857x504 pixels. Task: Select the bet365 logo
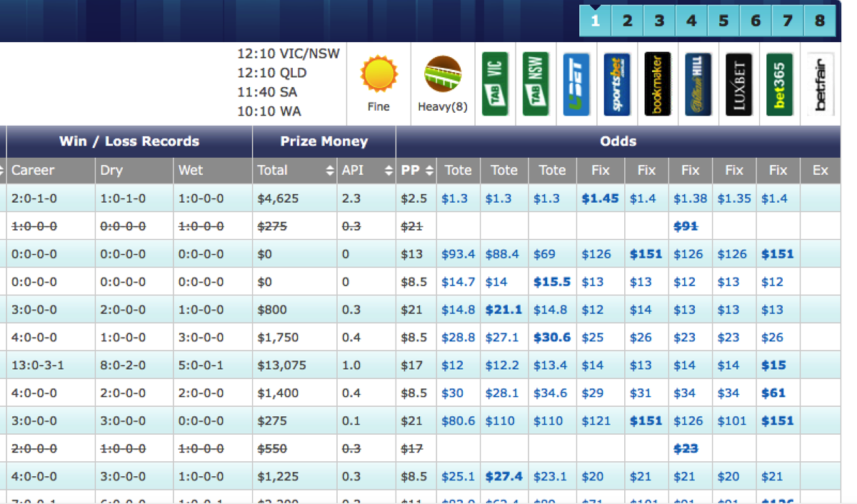coord(780,84)
